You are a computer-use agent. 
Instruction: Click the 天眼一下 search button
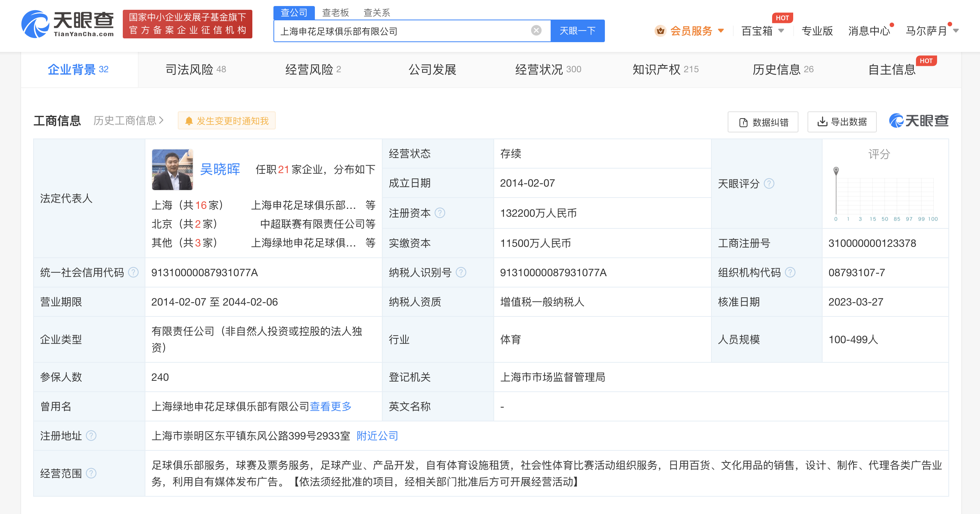tap(577, 30)
